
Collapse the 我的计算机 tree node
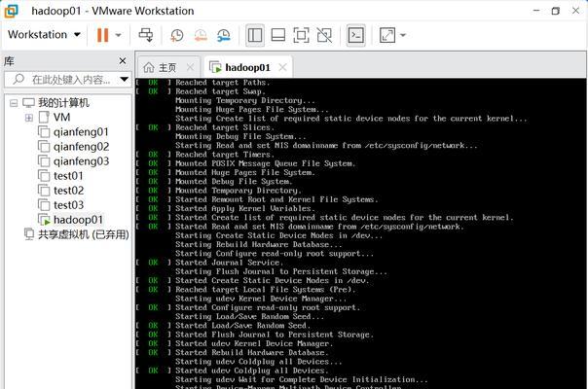pyautogui.click(x=14, y=103)
